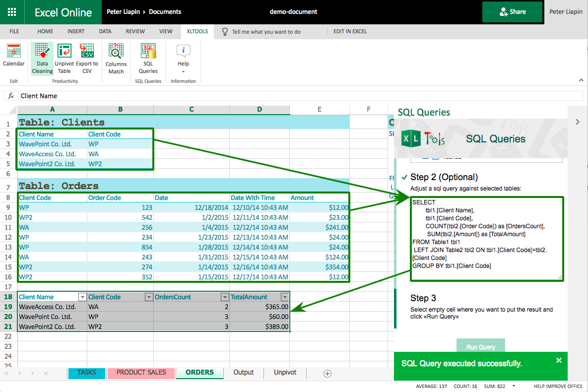The width and height of the screenshot is (588, 392).
Task: Open the Office app launcher grid
Action: 12,12
